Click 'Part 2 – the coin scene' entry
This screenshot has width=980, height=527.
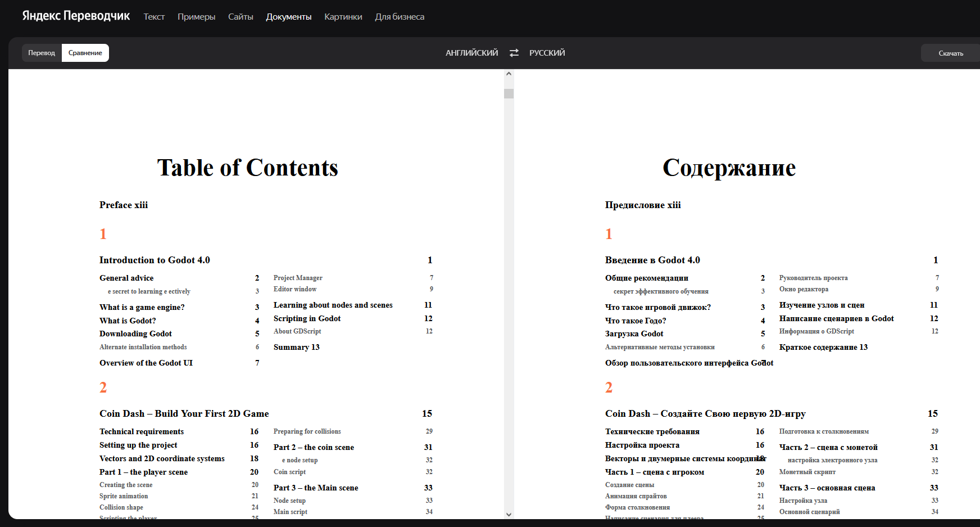tap(314, 447)
